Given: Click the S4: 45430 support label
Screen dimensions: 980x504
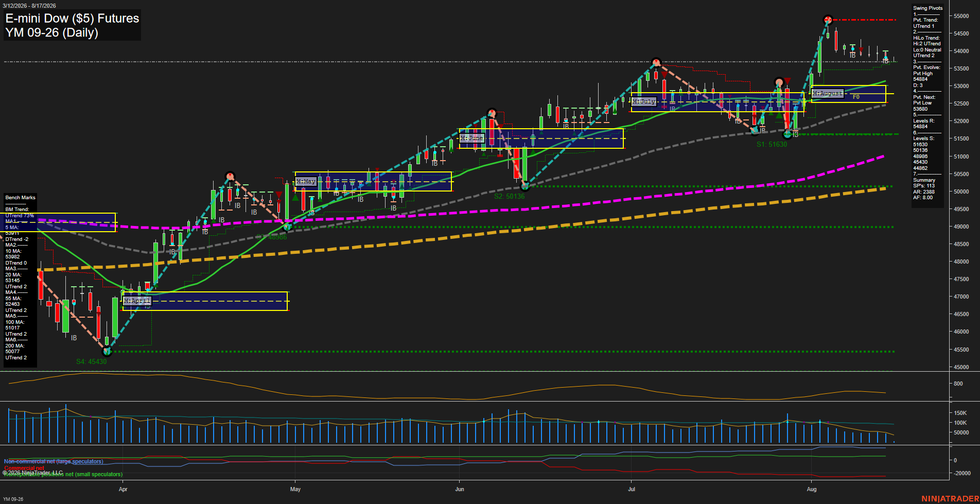Looking at the screenshot, I should coord(91,361).
